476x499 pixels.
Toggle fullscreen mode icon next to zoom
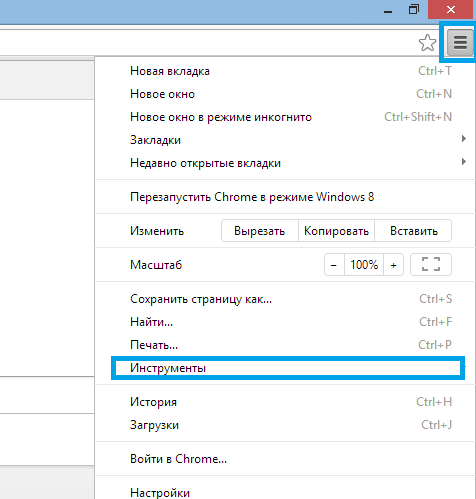431,265
